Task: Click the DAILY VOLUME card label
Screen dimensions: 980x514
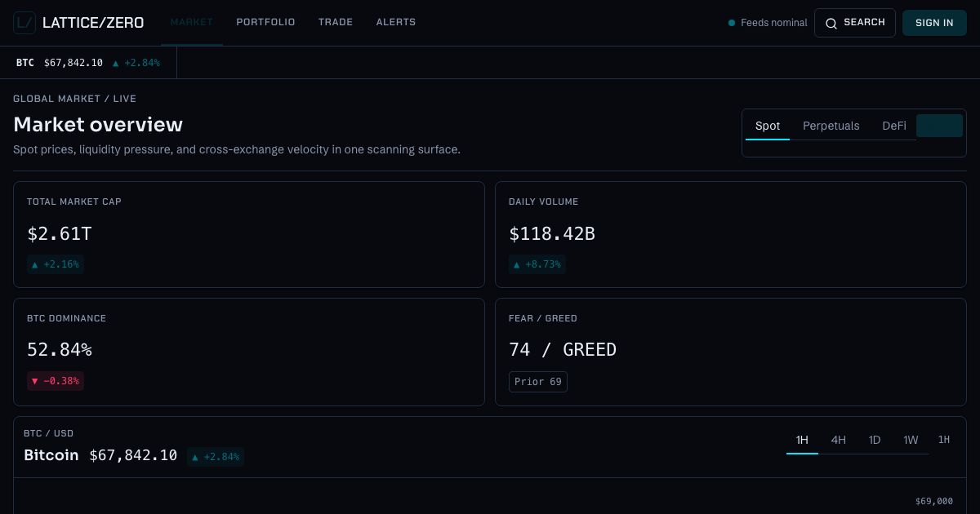Action: (x=544, y=202)
